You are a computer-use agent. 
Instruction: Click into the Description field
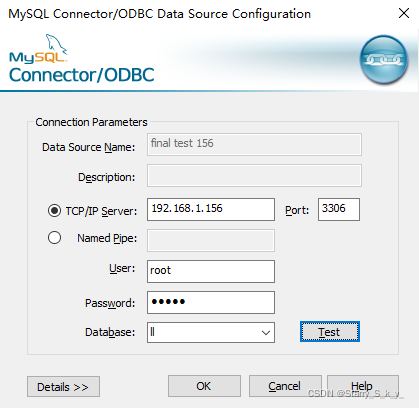point(254,175)
